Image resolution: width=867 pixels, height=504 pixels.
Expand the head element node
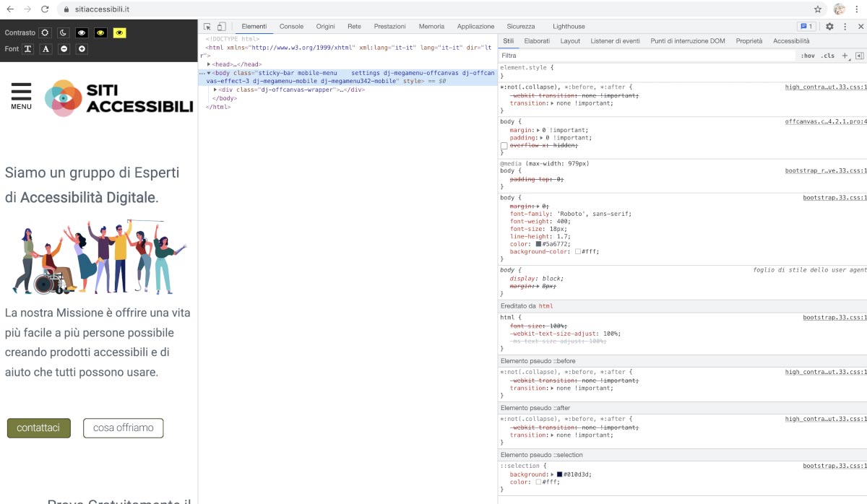pos(209,64)
